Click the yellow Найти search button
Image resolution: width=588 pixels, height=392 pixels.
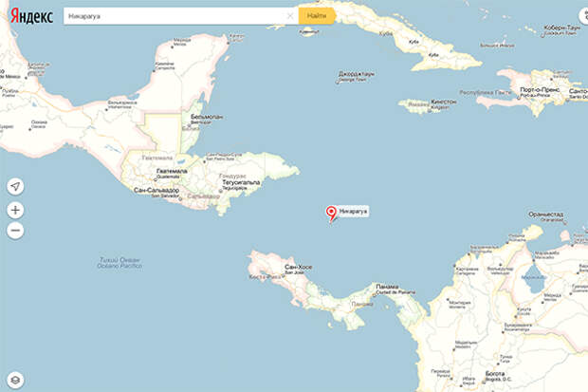point(316,16)
